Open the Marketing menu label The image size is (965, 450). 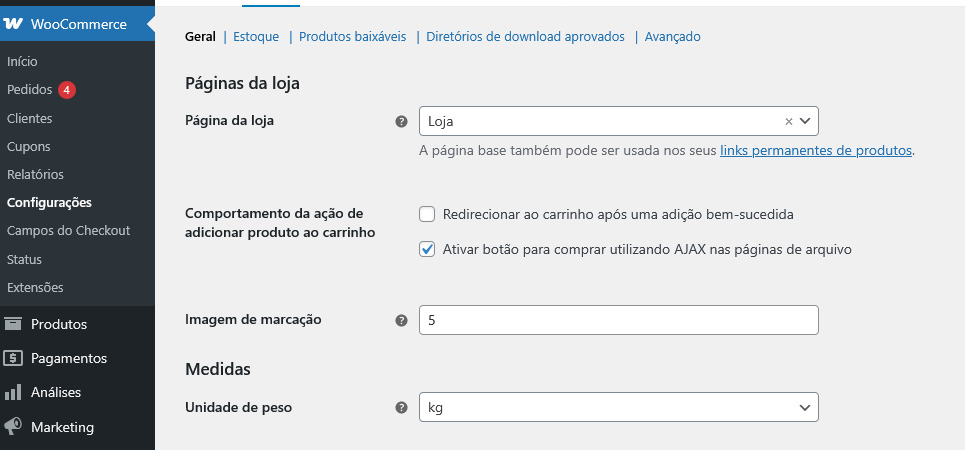[x=62, y=427]
